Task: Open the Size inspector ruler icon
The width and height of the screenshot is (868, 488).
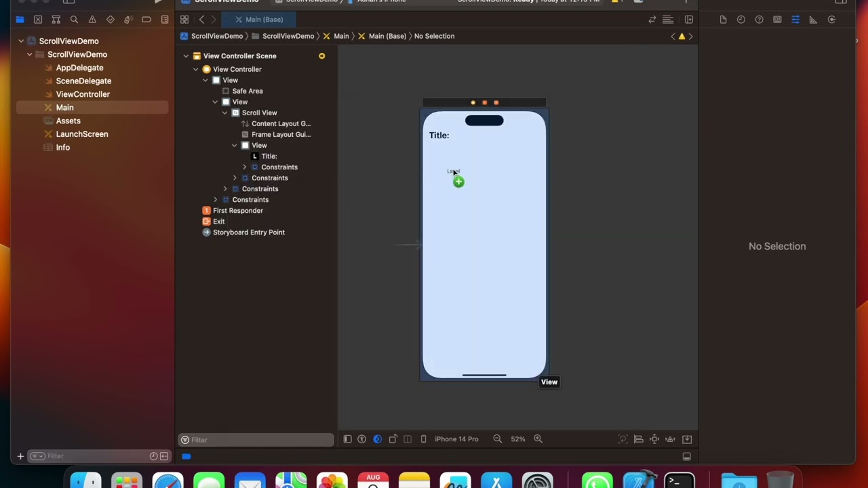Action: pyautogui.click(x=813, y=20)
